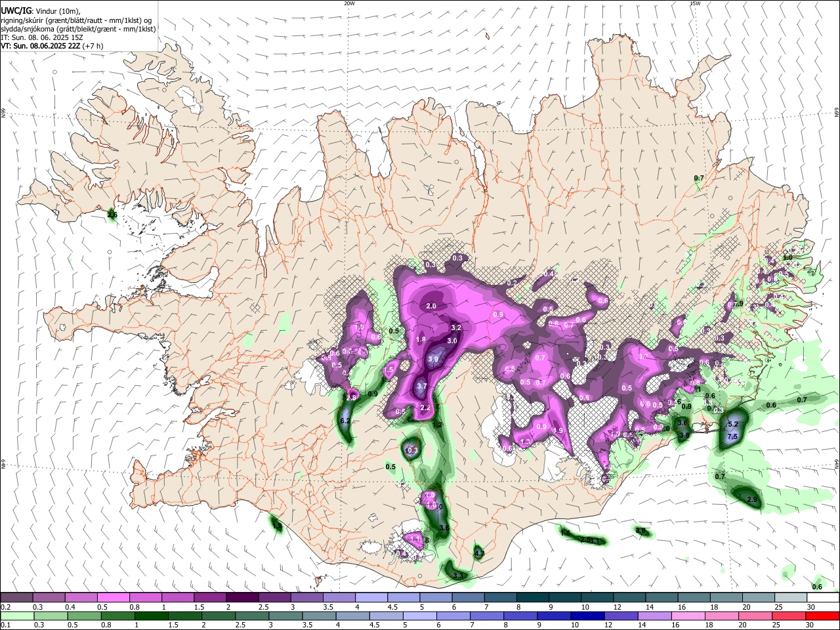Image resolution: width=840 pixels, height=630 pixels.
Task: Click the 'IT: Sun. 08. 06. 2025 15Z' line
Action: (x=42, y=37)
